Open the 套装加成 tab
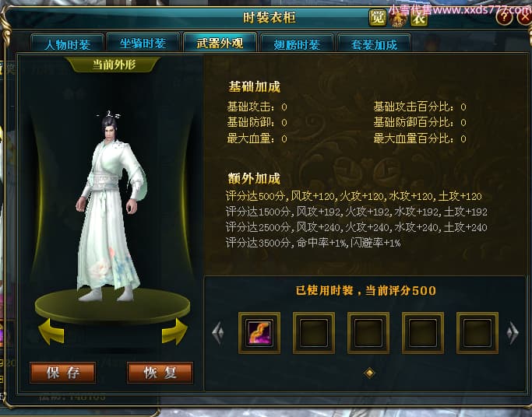 pos(374,44)
